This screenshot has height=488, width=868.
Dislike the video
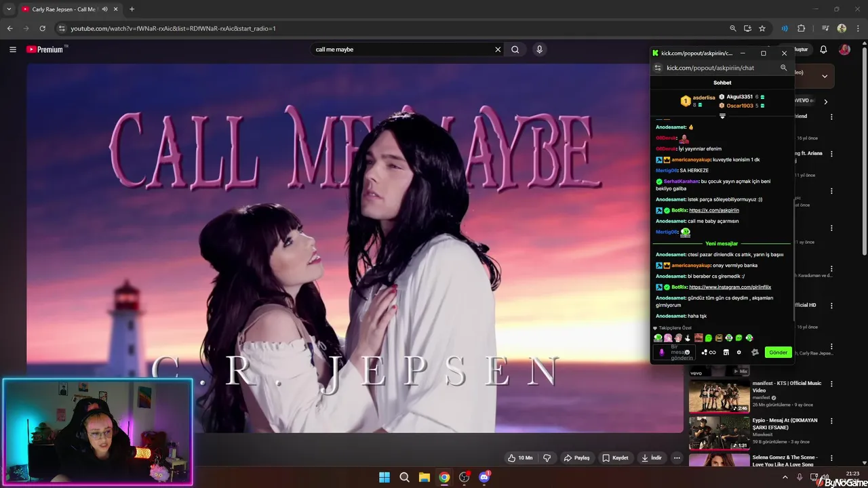pyautogui.click(x=547, y=457)
